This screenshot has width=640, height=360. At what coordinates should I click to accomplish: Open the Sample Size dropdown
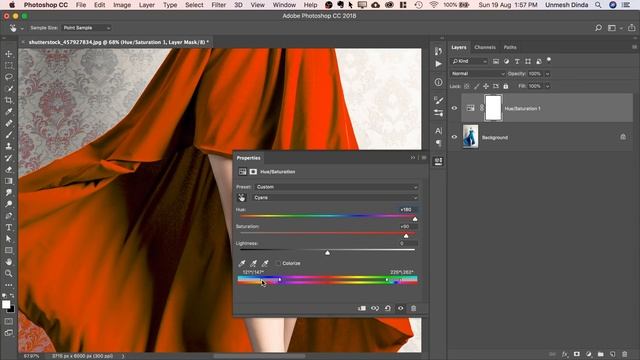click(86, 28)
